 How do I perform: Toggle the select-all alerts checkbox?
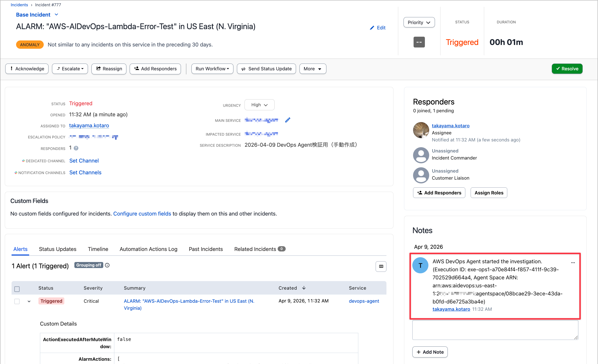coord(17,289)
